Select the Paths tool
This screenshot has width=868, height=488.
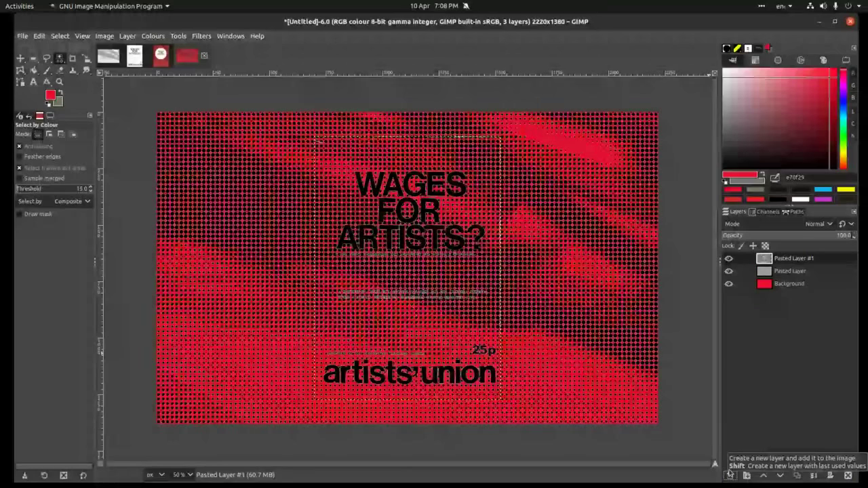[20, 81]
